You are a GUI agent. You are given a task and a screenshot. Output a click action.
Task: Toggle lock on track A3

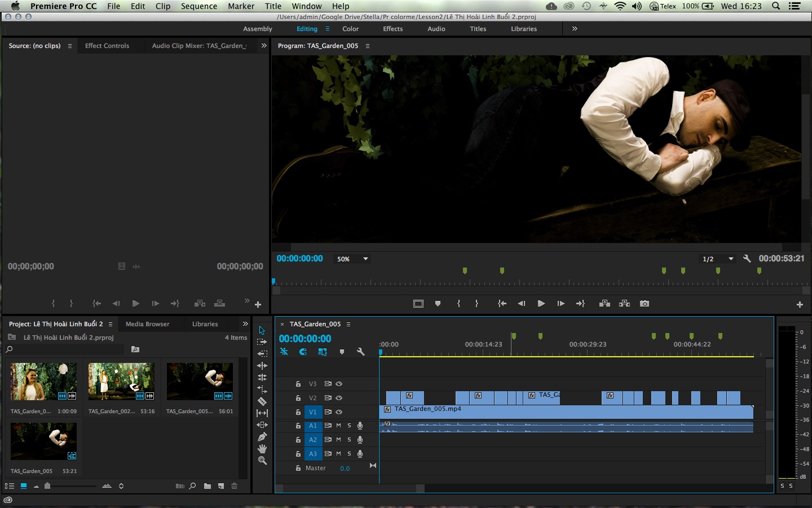298,454
